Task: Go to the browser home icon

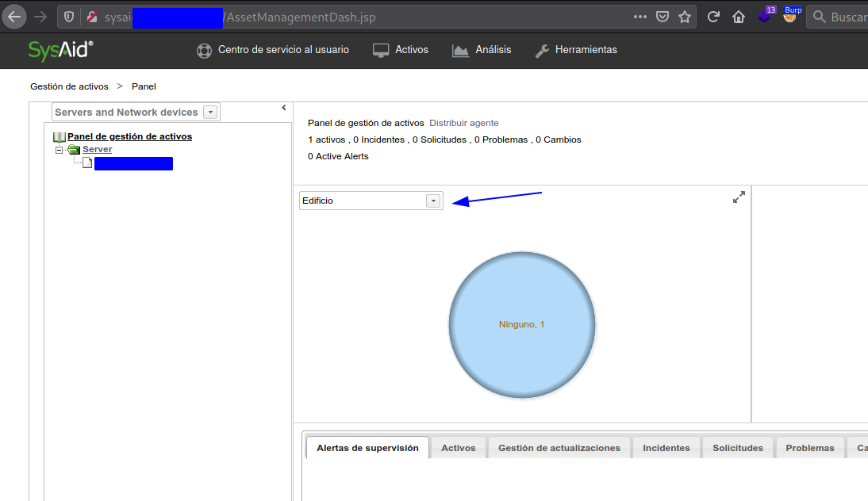Action: point(739,17)
